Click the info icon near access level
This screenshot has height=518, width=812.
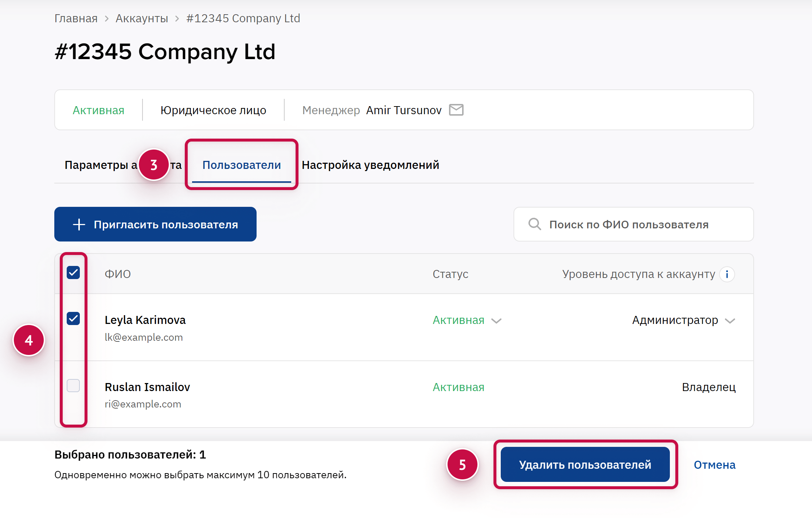(x=727, y=274)
